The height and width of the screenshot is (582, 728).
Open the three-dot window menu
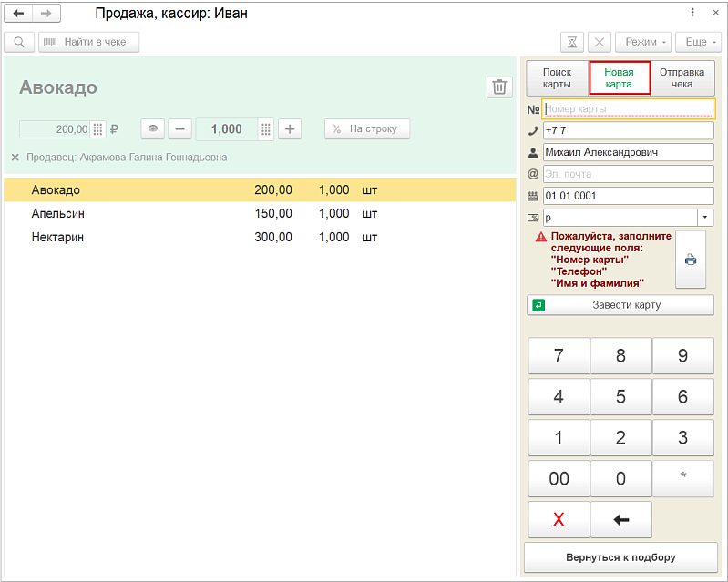(692, 13)
